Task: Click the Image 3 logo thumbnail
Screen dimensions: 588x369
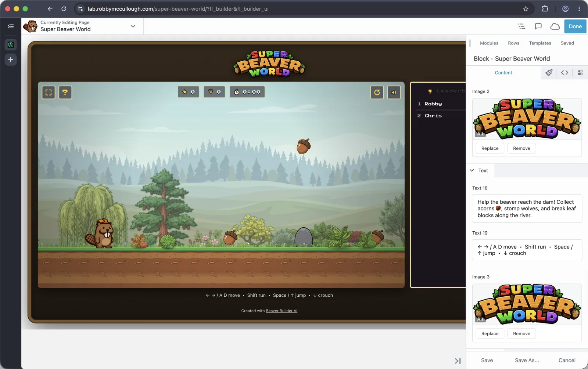Action: point(527,304)
